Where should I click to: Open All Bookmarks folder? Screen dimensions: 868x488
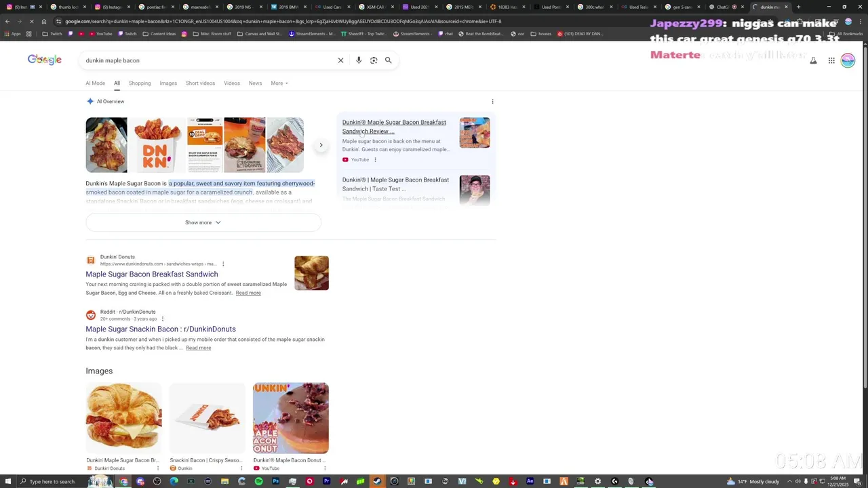846,33
